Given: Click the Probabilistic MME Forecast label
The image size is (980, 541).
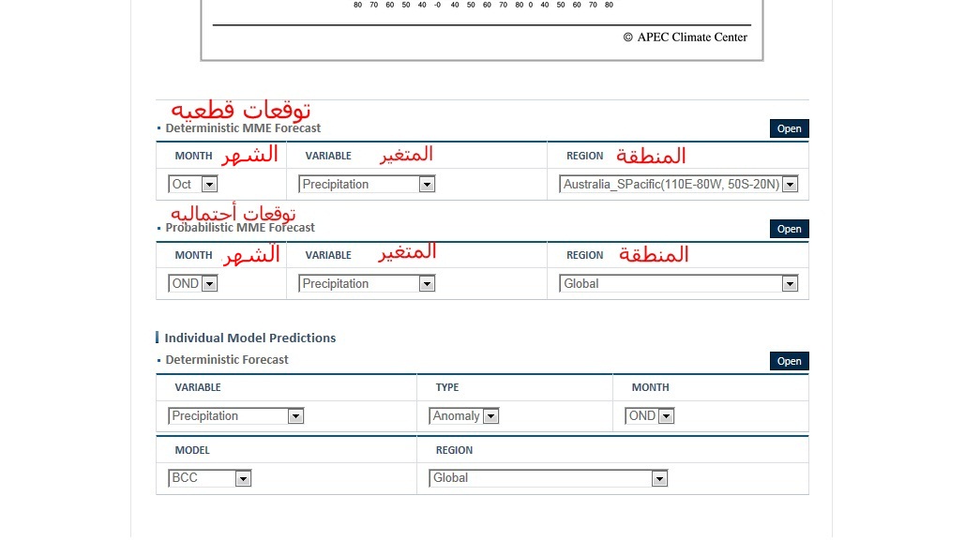Looking at the screenshot, I should click(240, 228).
